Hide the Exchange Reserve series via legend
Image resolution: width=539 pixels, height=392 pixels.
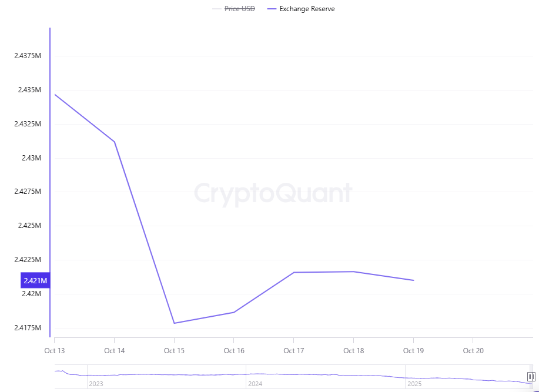307,9
